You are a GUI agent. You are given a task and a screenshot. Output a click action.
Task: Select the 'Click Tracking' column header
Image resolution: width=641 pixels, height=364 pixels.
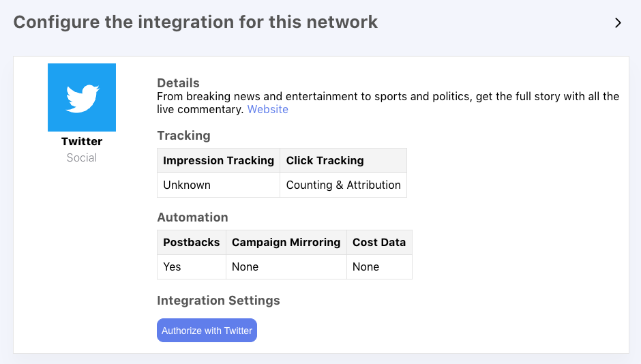(x=344, y=161)
